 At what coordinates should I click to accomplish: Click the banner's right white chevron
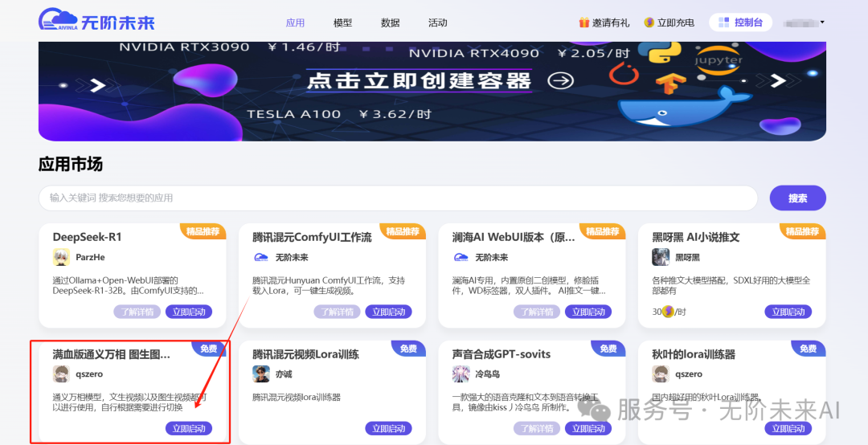[778, 81]
